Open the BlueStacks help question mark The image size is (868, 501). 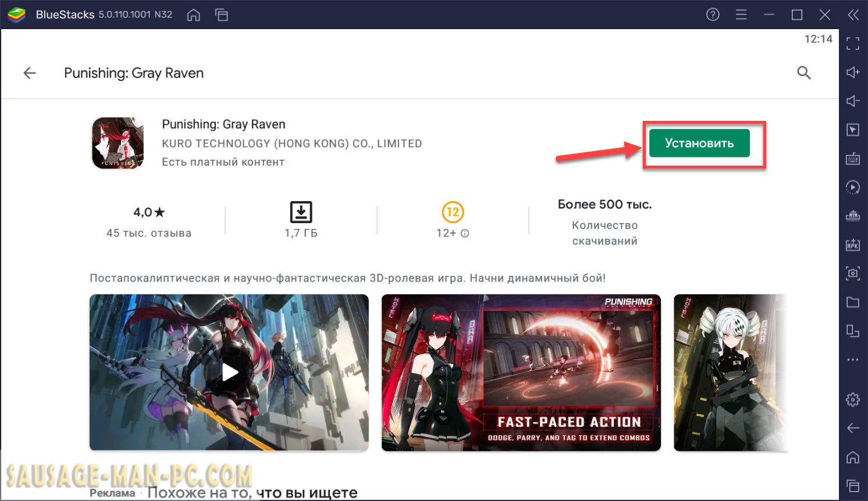pyautogui.click(x=713, y=15)
